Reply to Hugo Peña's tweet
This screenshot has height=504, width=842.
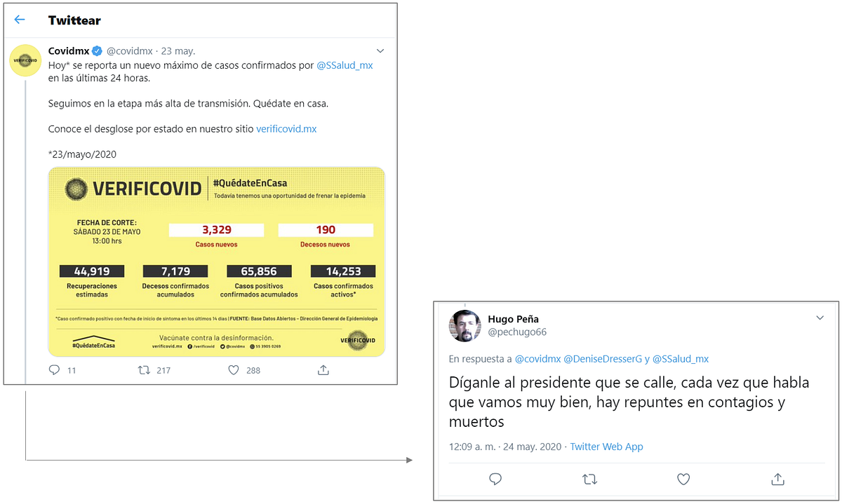click(495, 479)
